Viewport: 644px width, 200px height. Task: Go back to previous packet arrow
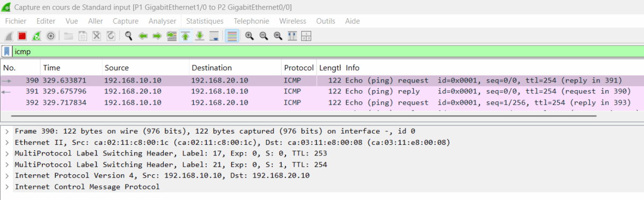point(143,36)
